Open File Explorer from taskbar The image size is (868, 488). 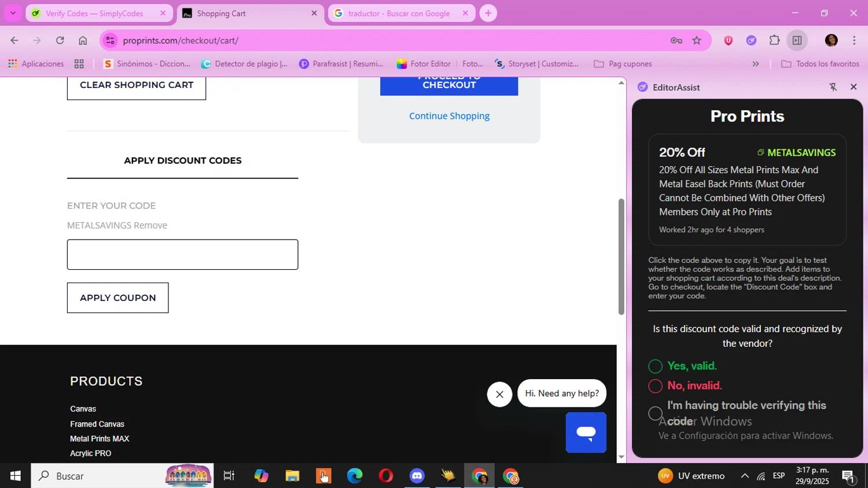[x=292, y=476]
